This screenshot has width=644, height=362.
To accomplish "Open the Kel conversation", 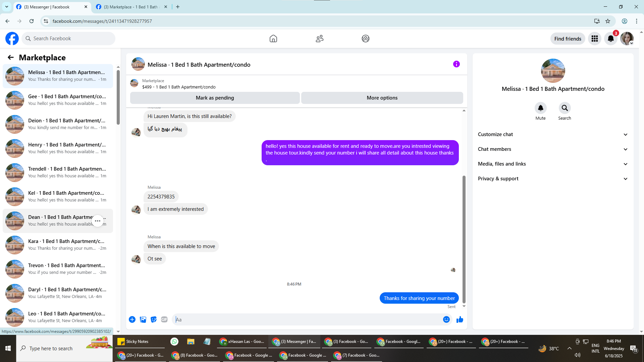I will pyautogui.click(x=58, y=197).
